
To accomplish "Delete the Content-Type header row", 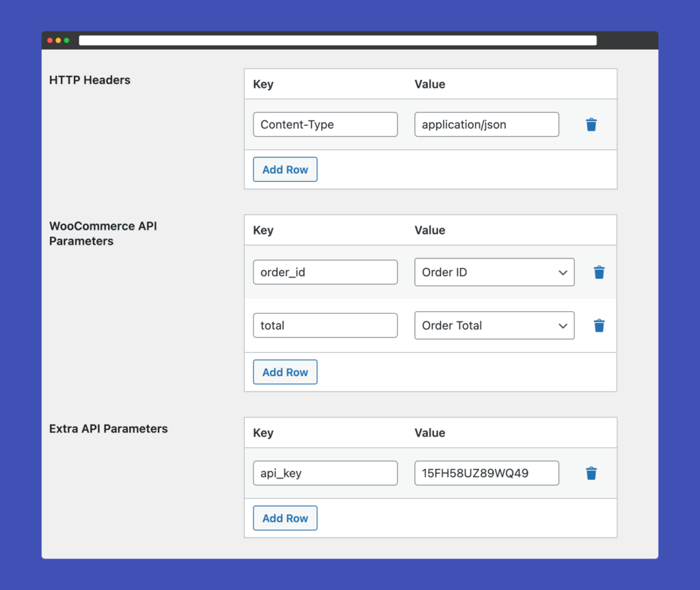I will tap(591, 124).
